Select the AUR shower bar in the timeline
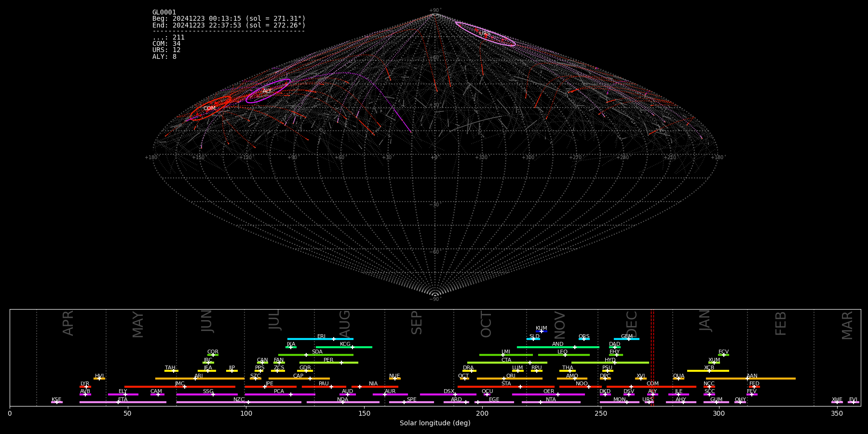Image resolution: width=868 pixels, height=434 pixels. (390, 394)
